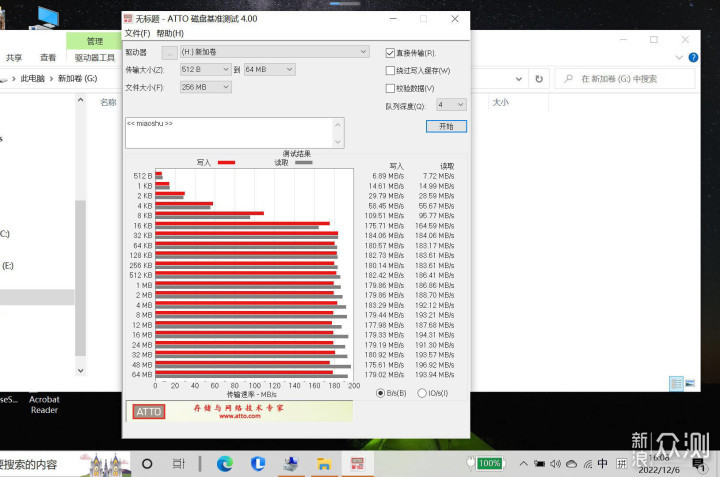Open the 文件(F) menu in ATTO

[137, 34]
